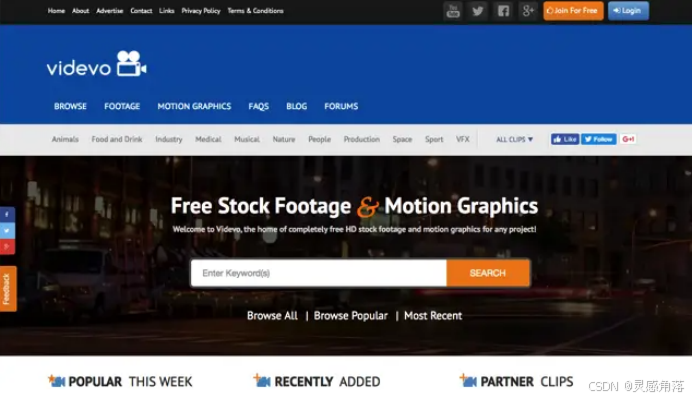Open the Feedback side tab
Viewport: 692px width, 400px height.
pos(8,289)
